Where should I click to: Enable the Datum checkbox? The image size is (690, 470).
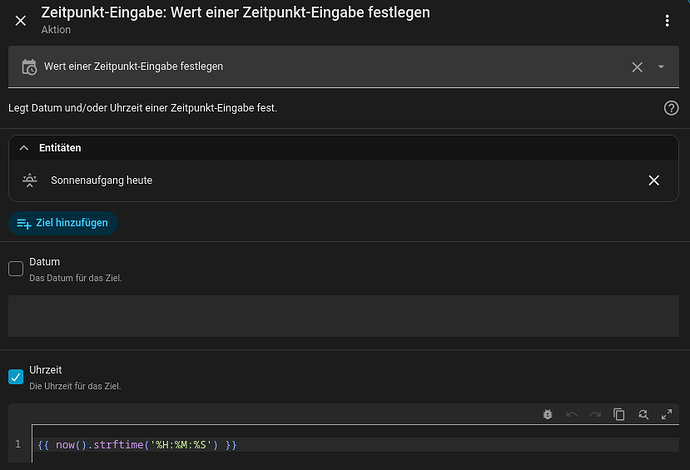(x=16, y=268)
